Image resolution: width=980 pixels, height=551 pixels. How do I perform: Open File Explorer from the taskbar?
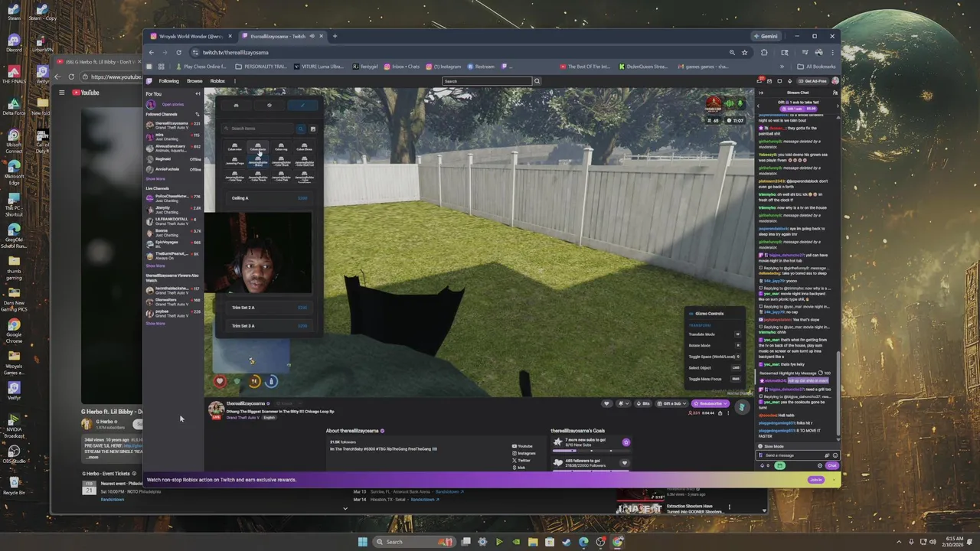(532, 542)
